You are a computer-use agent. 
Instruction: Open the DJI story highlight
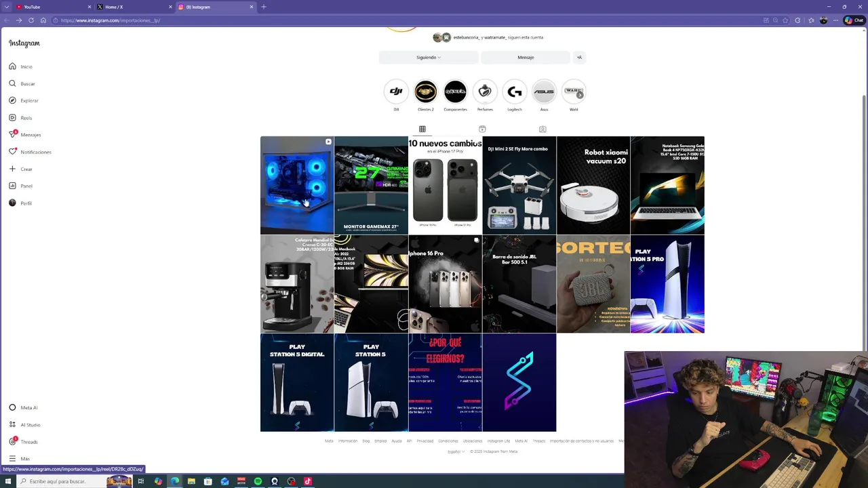pyautogui.click(x=396, y=91)
